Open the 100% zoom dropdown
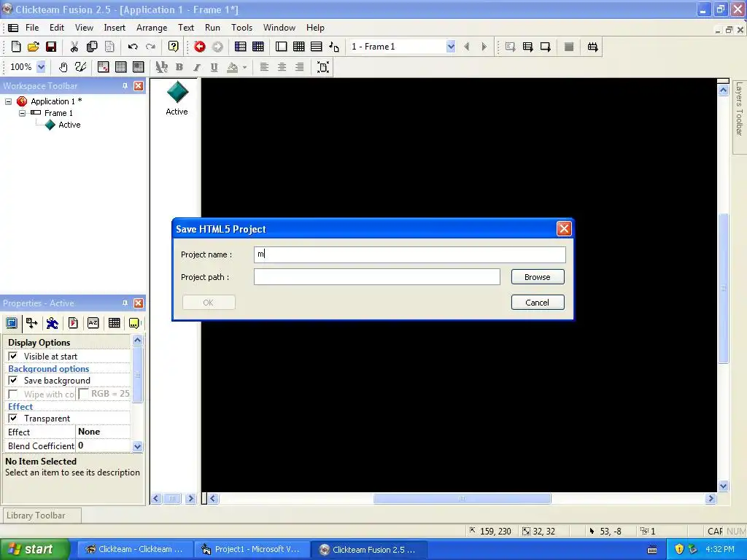 click(x=41, y=67)
